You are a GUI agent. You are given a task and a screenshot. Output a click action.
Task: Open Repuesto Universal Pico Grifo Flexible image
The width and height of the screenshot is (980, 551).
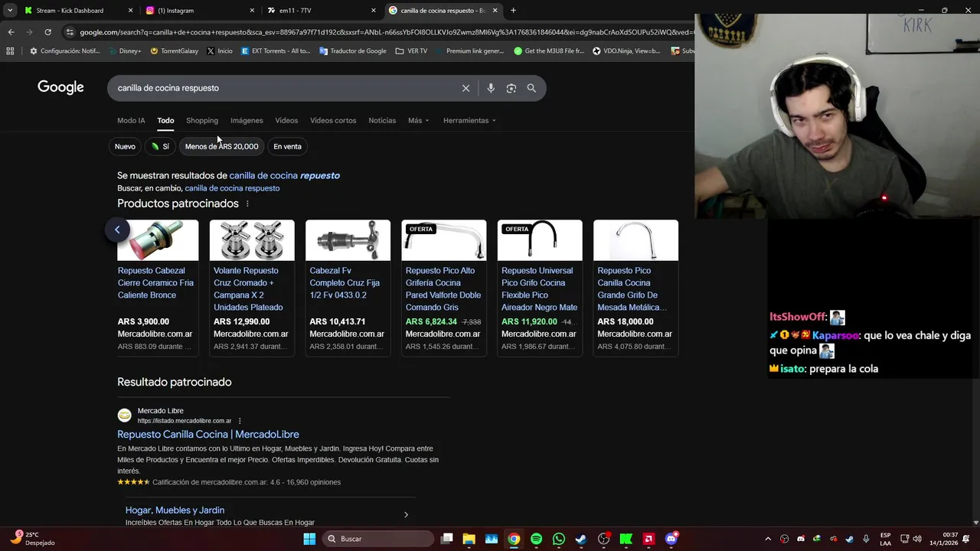540,240
